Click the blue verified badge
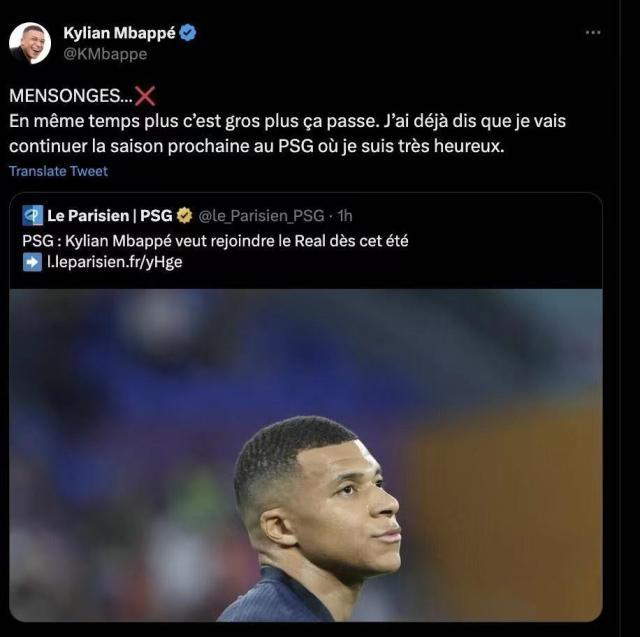 (x=188, y=33)
